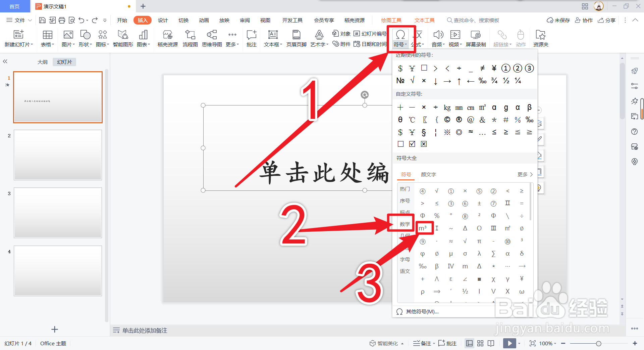
Task: Select 数学 symbol category
Action: (x=405, y=224)
